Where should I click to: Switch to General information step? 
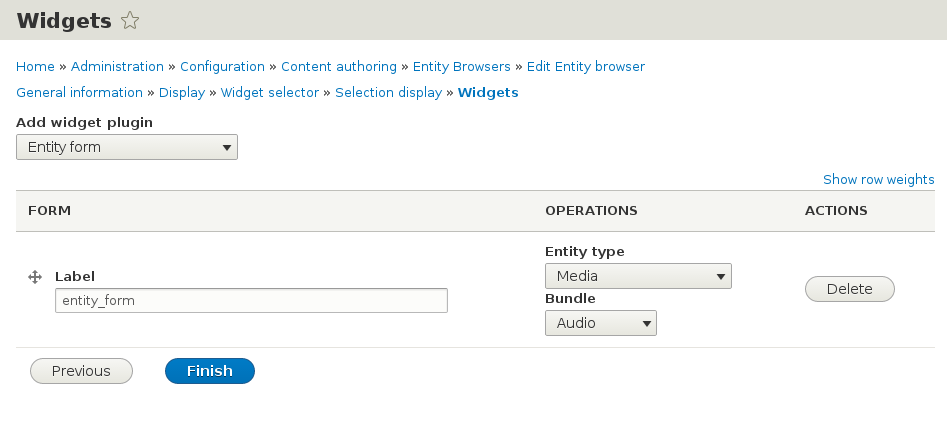coord(79,93)
